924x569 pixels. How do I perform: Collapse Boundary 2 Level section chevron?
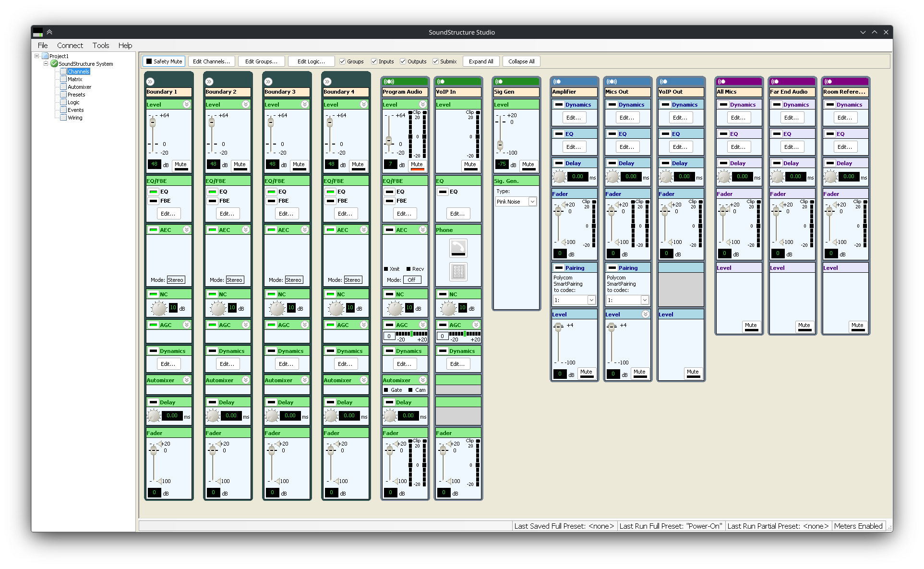245,104
